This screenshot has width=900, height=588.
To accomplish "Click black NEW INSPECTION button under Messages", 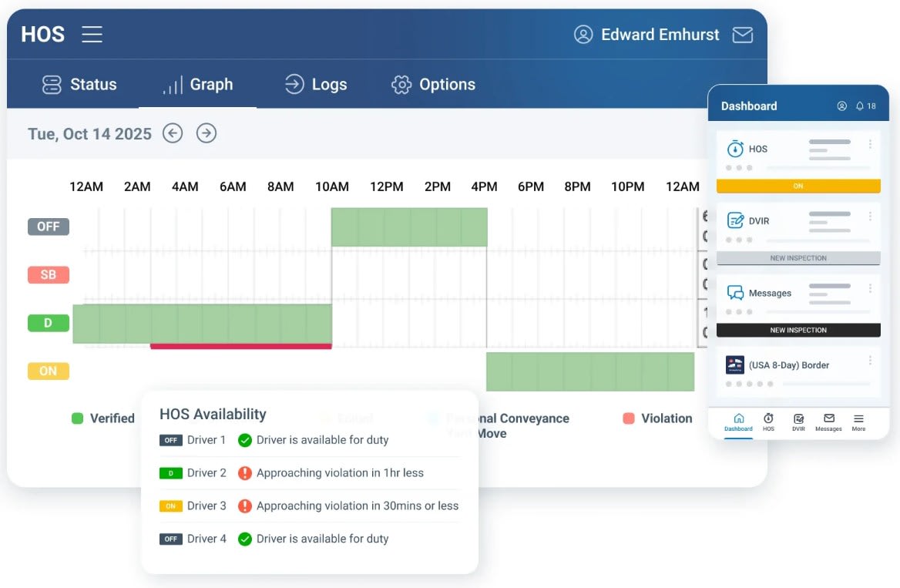I will pos(798,330).
